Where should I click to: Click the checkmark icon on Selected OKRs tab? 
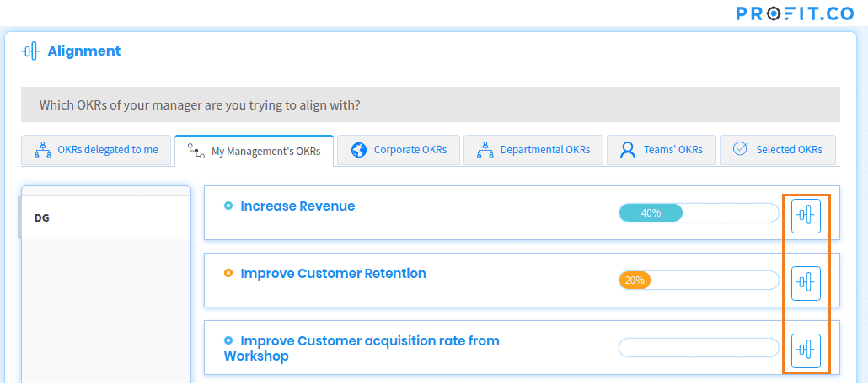tap(741, 149)
